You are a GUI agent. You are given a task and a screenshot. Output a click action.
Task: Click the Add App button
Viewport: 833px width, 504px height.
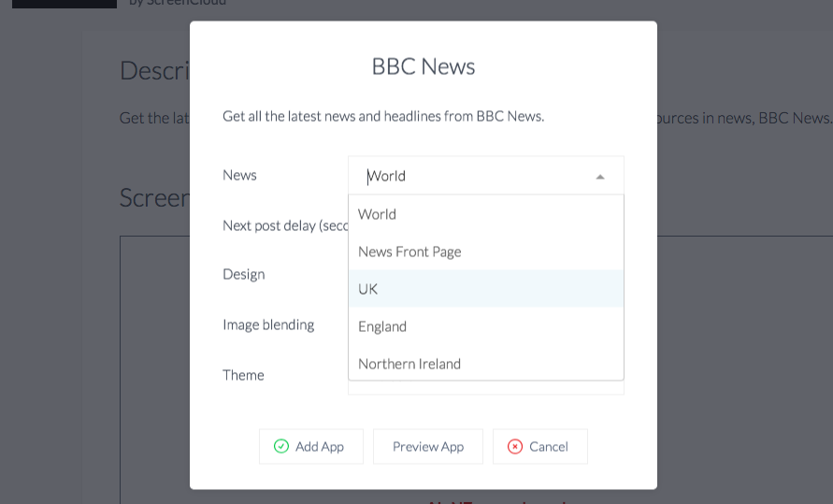(311, 447)
